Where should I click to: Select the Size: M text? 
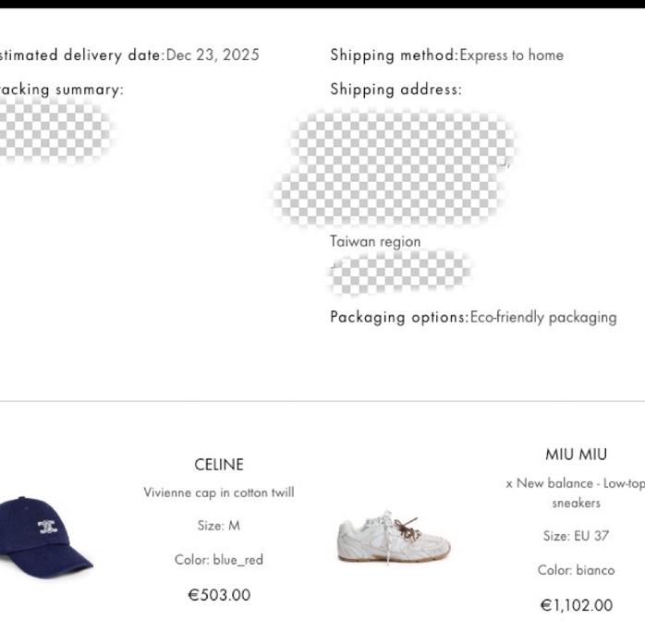coord(219,526)
